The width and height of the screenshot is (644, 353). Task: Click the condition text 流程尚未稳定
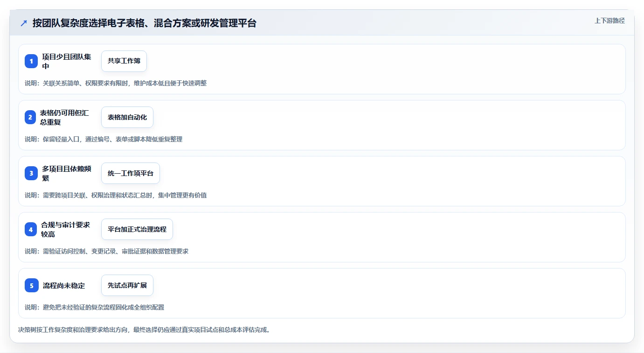tap(64, 285)
